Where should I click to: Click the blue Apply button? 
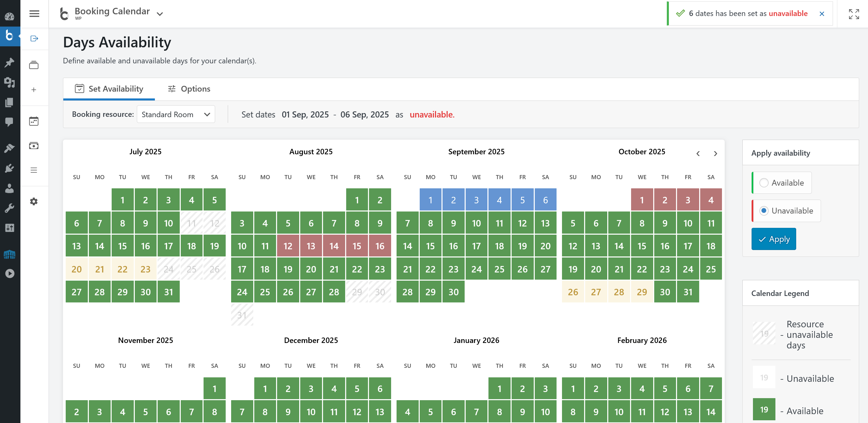click(x=773, y=239)
